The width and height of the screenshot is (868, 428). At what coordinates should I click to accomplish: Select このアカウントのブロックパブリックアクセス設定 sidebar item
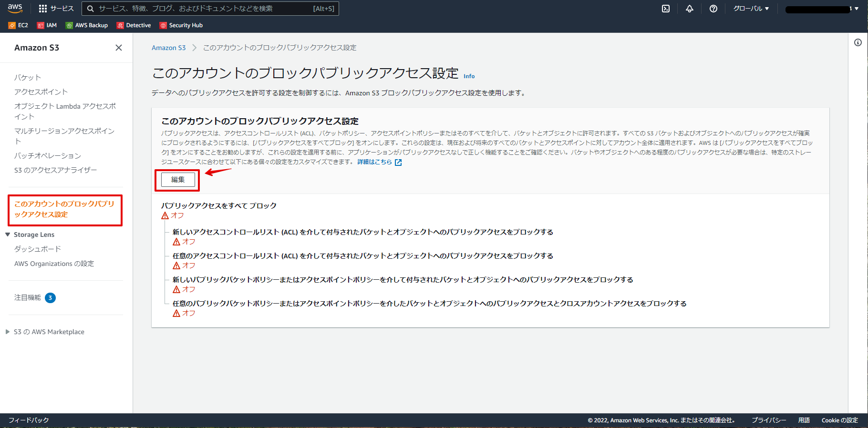point(64,209)
